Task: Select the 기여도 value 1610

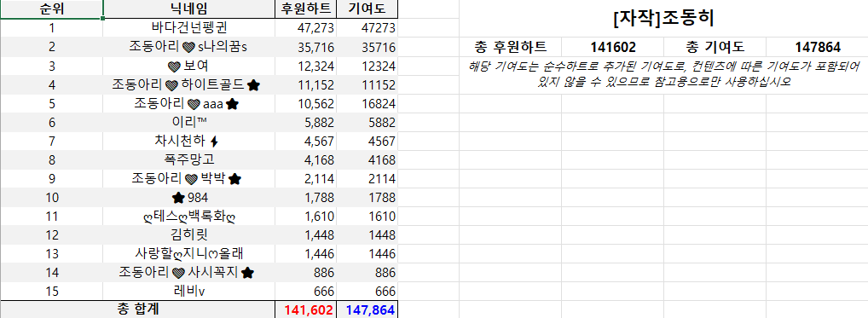Action: pos(367,217)
